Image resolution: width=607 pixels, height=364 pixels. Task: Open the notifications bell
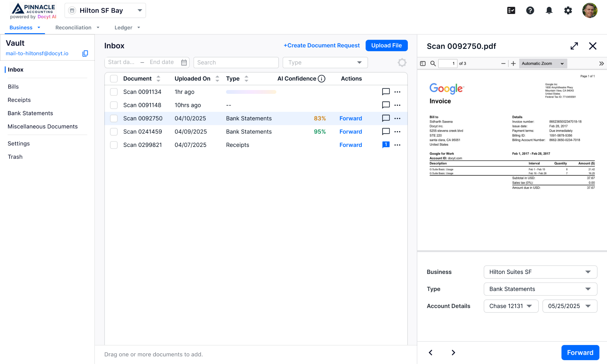point(549,11)
